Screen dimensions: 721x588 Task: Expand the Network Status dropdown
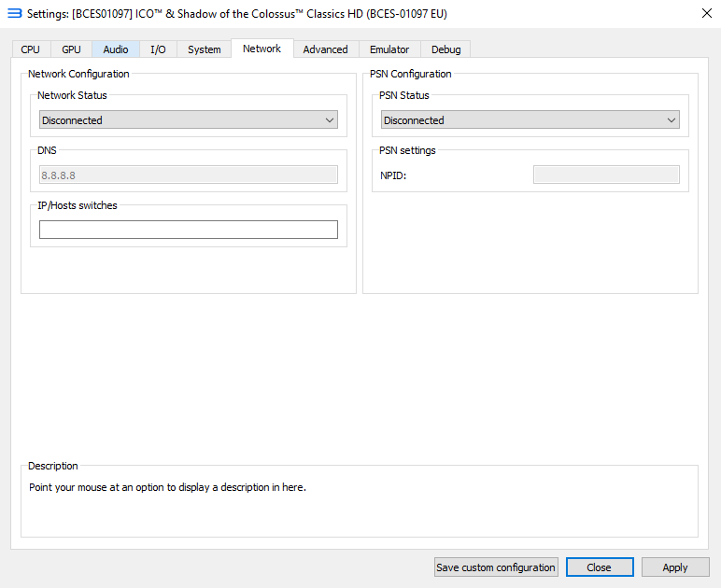(189, 119)
